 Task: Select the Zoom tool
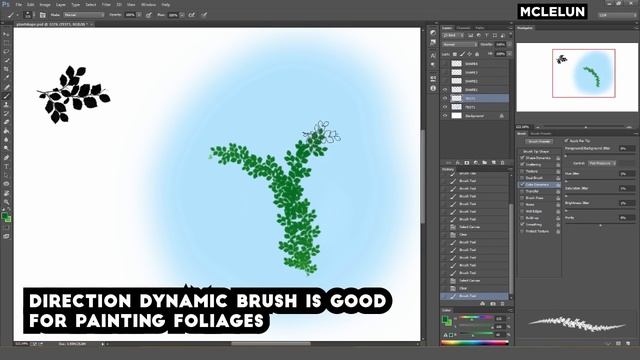(x=6, y=202)
